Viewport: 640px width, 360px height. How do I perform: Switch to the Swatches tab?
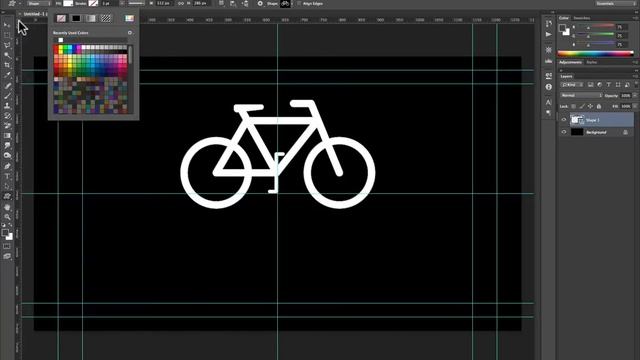click(x=582, y=18)
